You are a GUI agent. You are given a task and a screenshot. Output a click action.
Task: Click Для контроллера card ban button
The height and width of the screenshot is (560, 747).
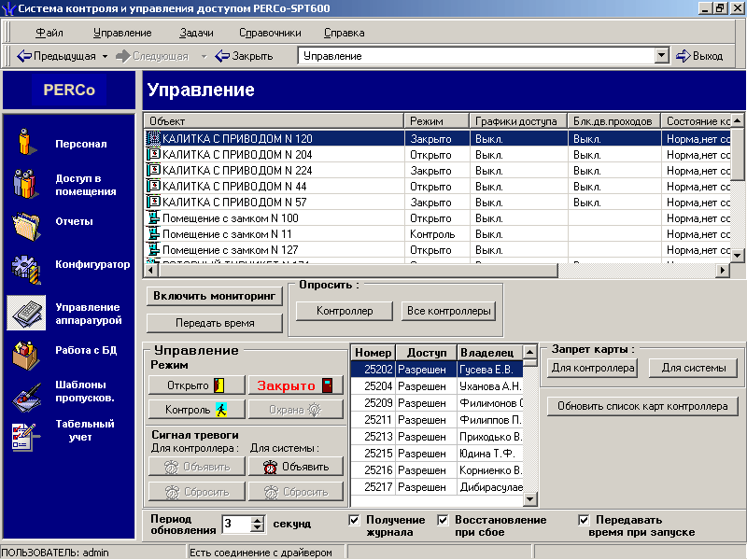593,368
